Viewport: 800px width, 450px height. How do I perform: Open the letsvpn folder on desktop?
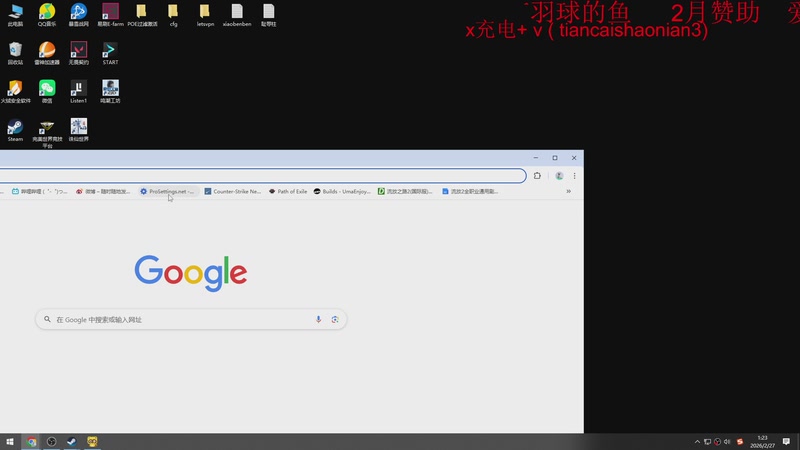205,15
